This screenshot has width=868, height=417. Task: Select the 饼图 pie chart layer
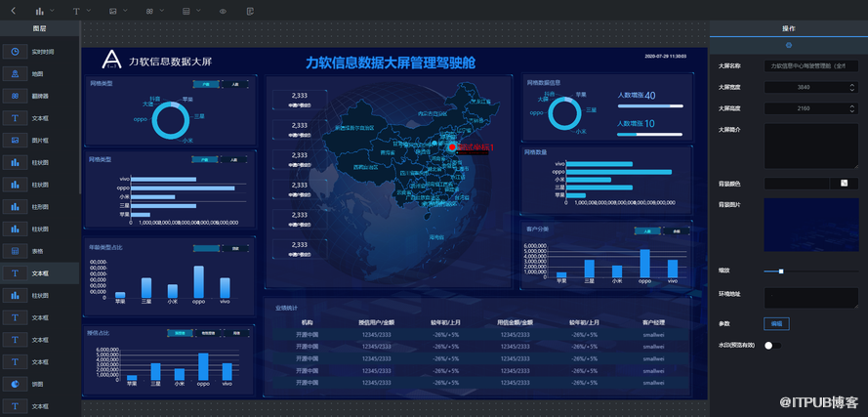pos(39,384)
